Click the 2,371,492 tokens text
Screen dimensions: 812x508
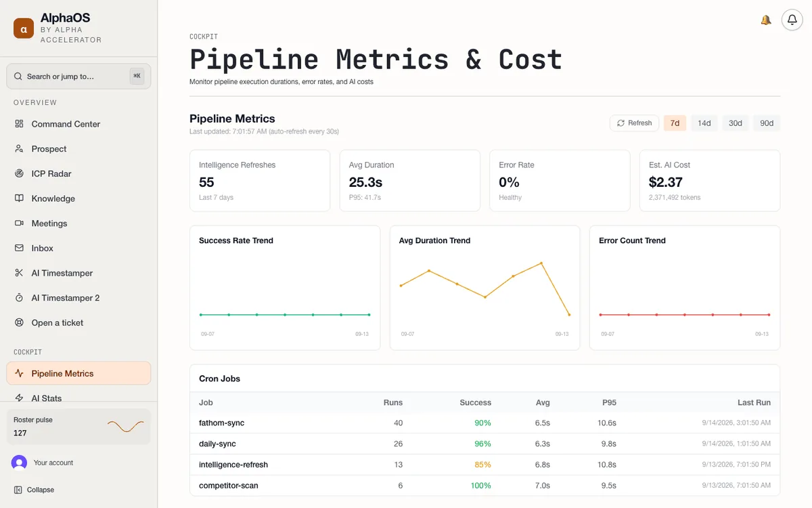click(x=675, y=198)
